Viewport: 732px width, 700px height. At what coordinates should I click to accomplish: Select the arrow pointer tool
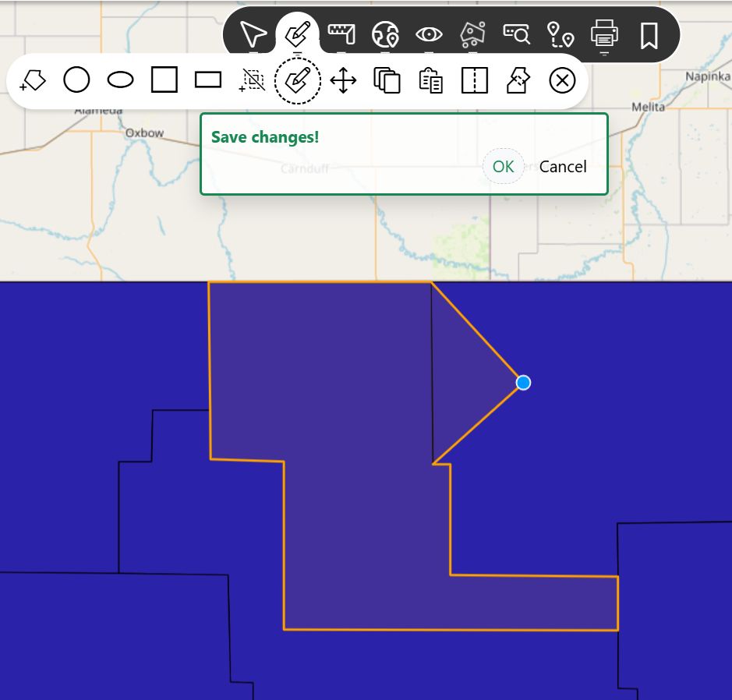point(253,34)
